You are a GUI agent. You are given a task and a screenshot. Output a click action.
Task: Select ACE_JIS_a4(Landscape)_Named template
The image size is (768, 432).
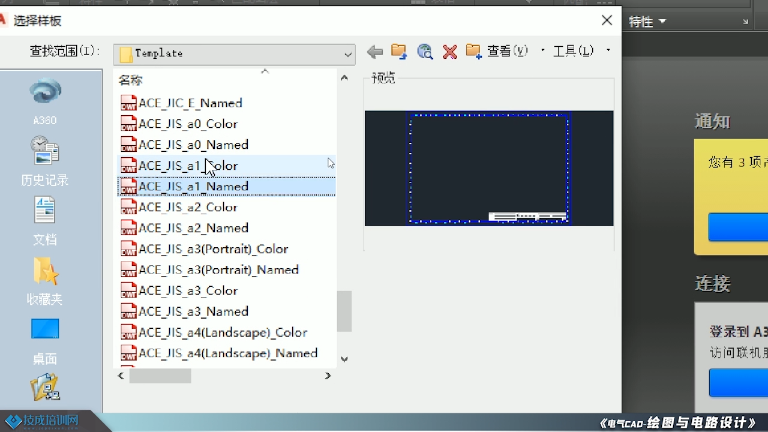click(228, 353)
